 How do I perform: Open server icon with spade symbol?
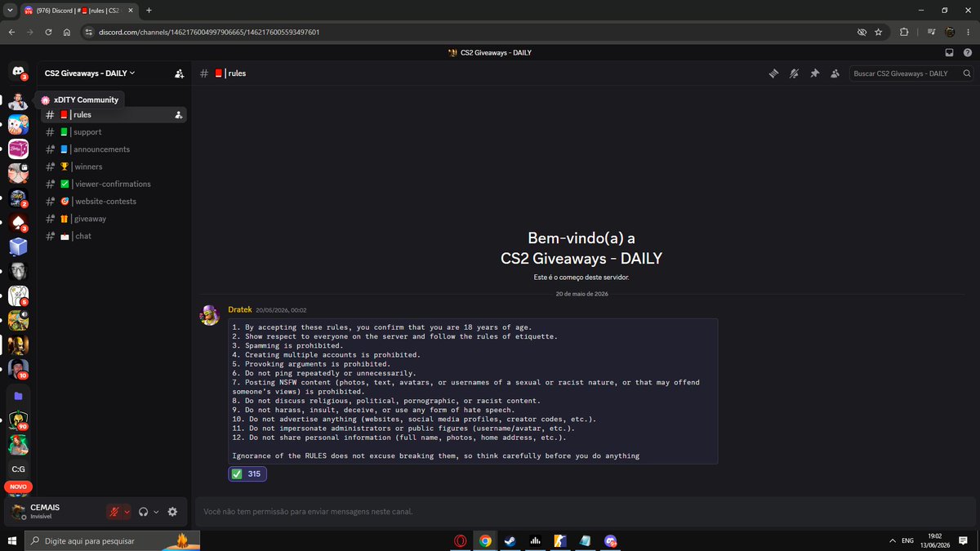(18, 222)
